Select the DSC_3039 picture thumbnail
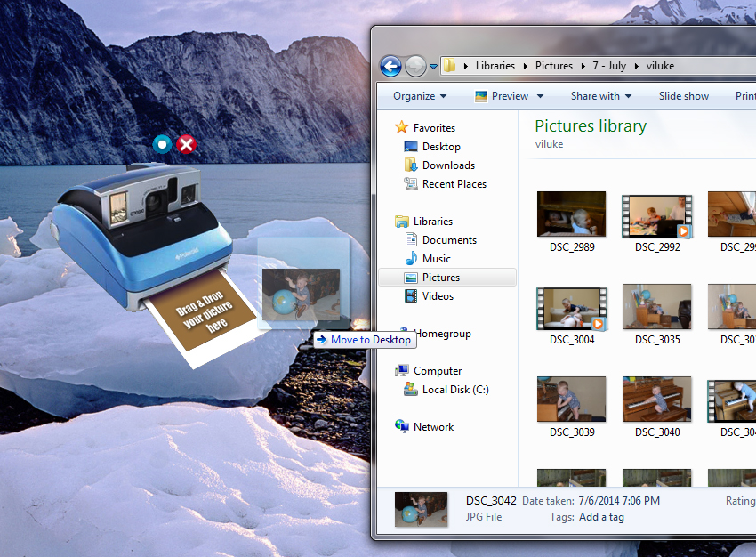 (x=571, y=400)
